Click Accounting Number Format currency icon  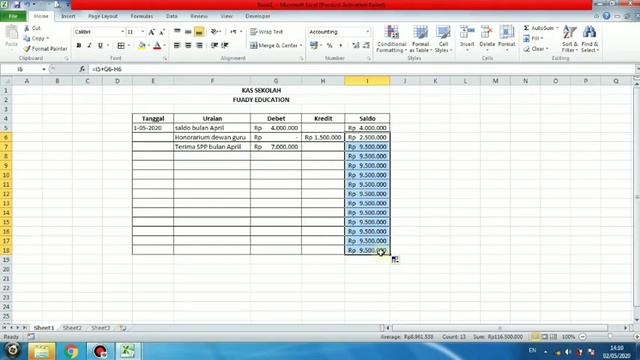(313, 45)
